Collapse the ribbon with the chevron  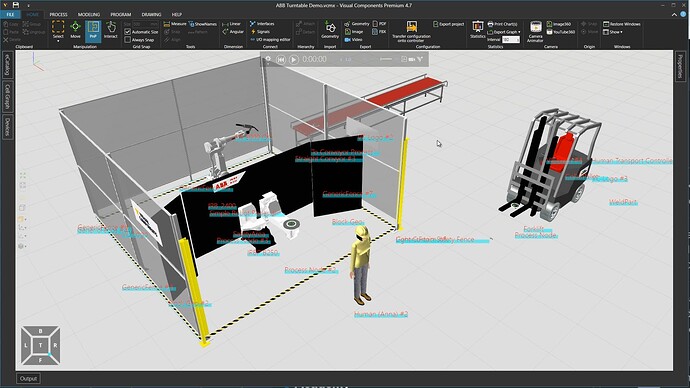674,15
